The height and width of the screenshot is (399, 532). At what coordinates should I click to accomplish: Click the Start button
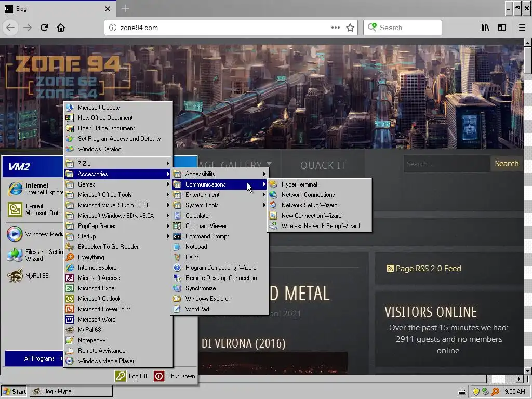(x=15, y=391)
